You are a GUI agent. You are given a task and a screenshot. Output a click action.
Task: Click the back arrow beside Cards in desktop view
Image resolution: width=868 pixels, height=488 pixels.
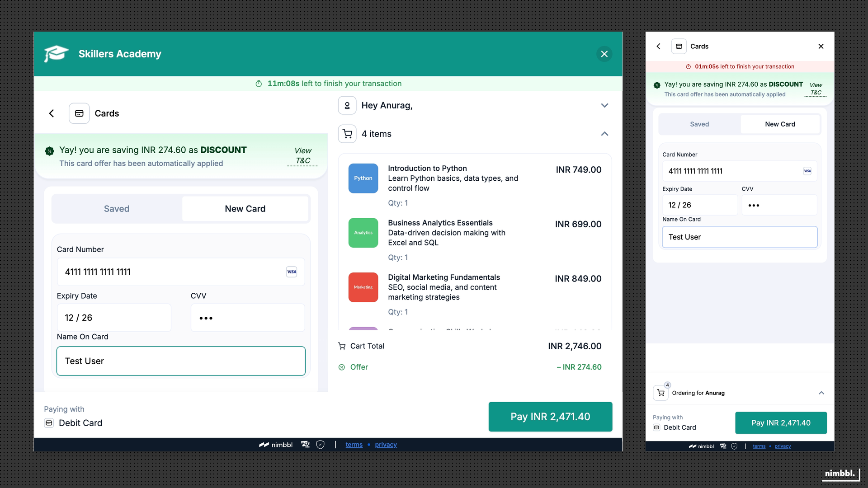click(52, 113)
